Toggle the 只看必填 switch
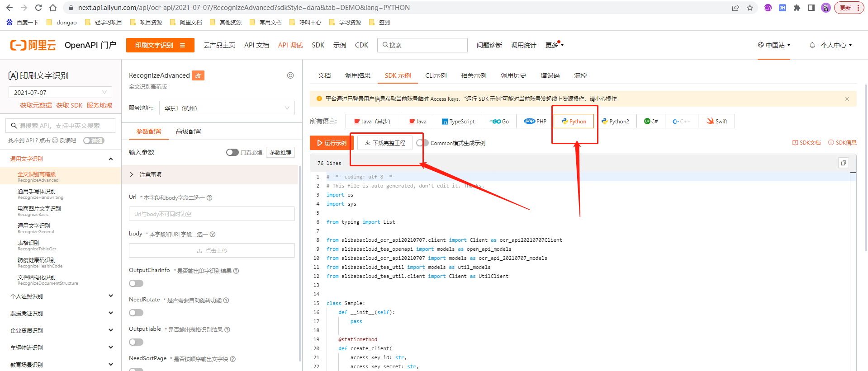This screenshot has height=371, width=868. click(232, 152)
